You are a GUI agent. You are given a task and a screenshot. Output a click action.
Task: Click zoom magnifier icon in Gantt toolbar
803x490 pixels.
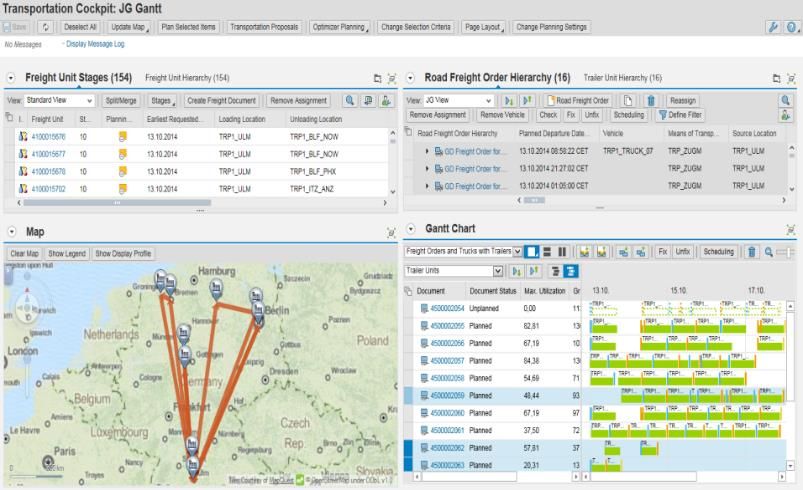pos(768,251)
